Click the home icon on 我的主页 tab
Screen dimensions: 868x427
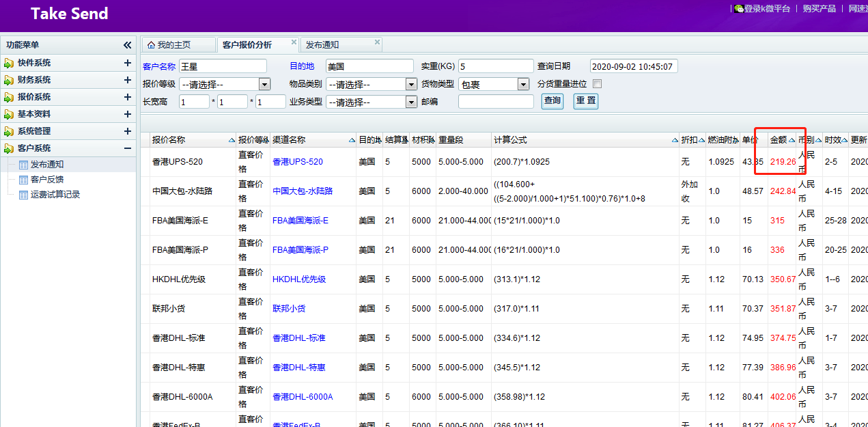pyautogui.click(x=151, y=45)
